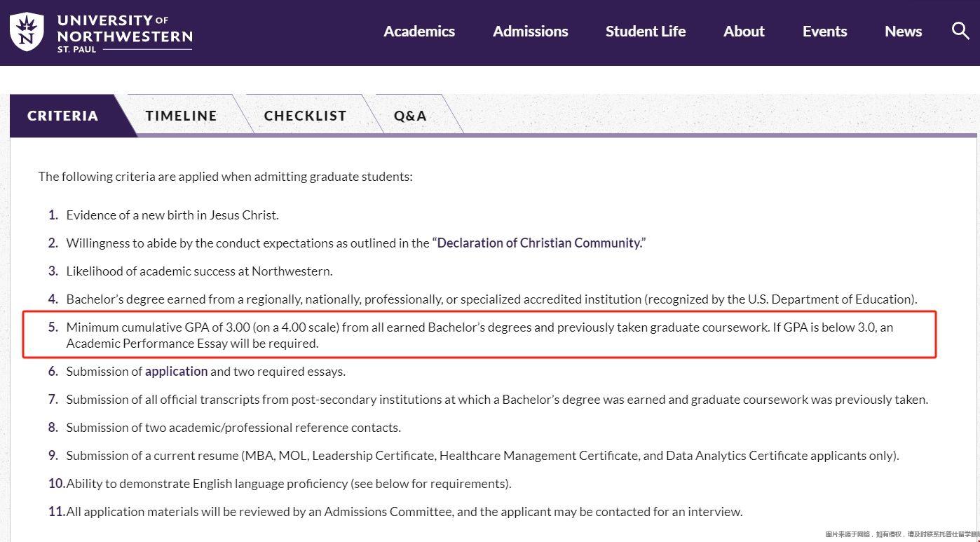This screenshot has width=980, height=542.
Task: Open the About menu item
Action: pos(744,31)
